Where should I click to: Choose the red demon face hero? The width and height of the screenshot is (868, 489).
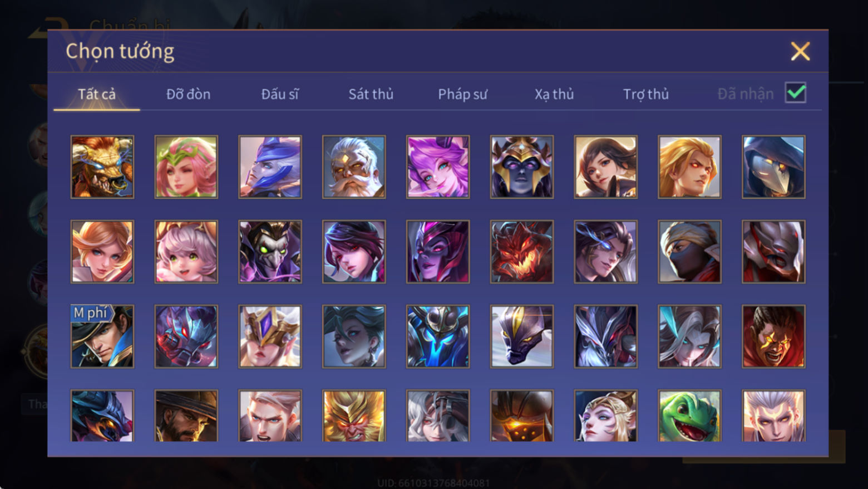point(522,252)
